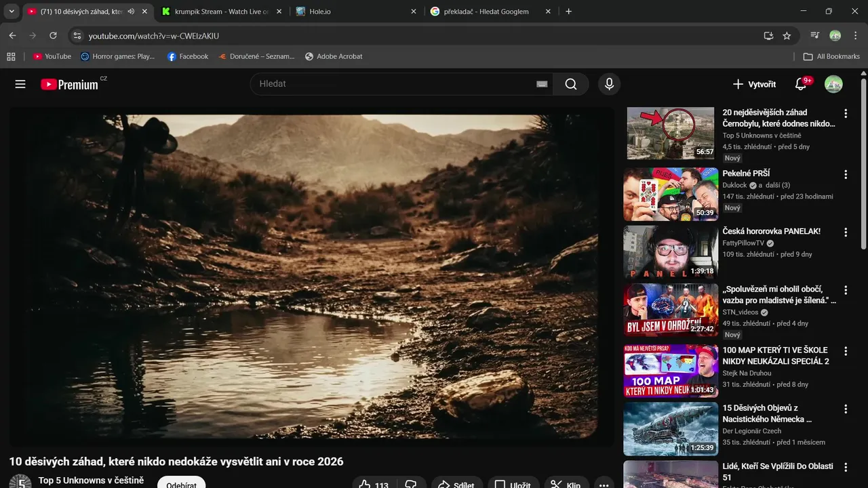The image size is (868, 488).
Task: Open Stejk Na Druhou channel name
Action: point(747,373)
